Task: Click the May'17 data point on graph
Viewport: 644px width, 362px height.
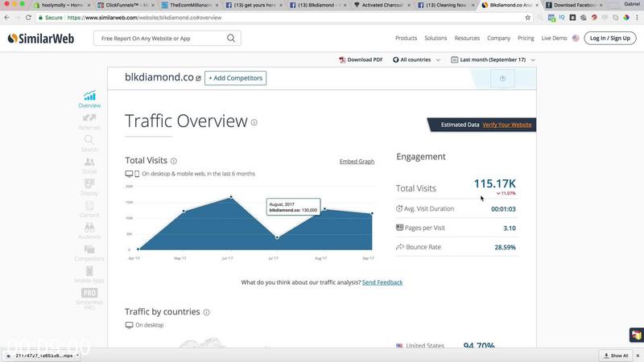Action: coord(184,211)
